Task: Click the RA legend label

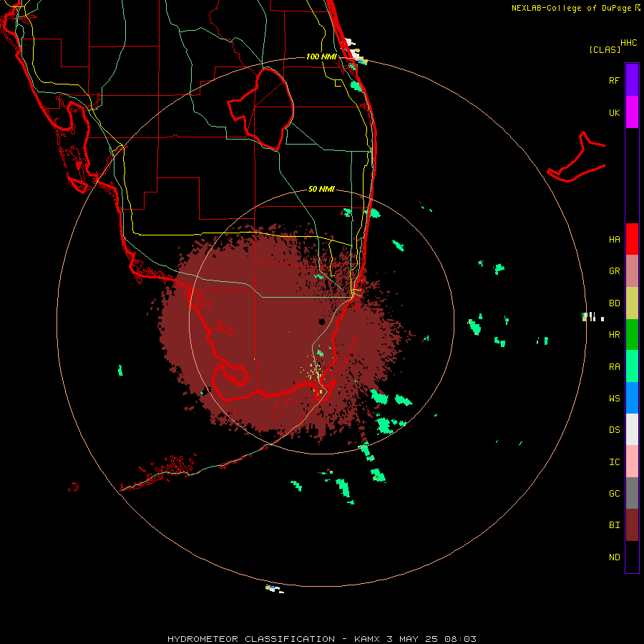Action: pos(614,367)
